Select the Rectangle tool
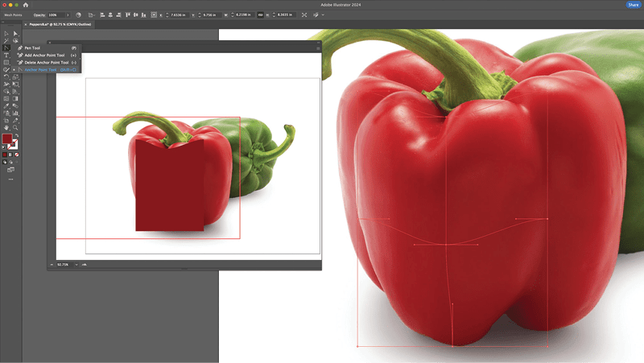 (x=6, y=63)
